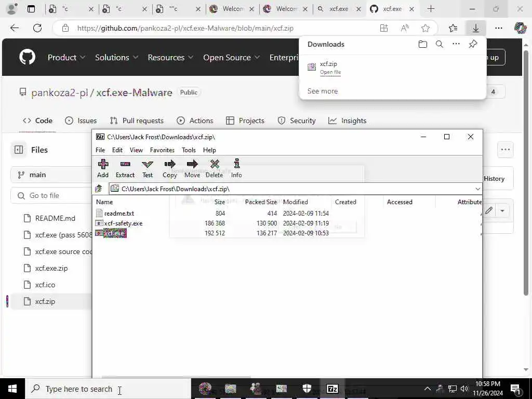Open the notification center icon
532x399 pixels.
pos(515,389)
